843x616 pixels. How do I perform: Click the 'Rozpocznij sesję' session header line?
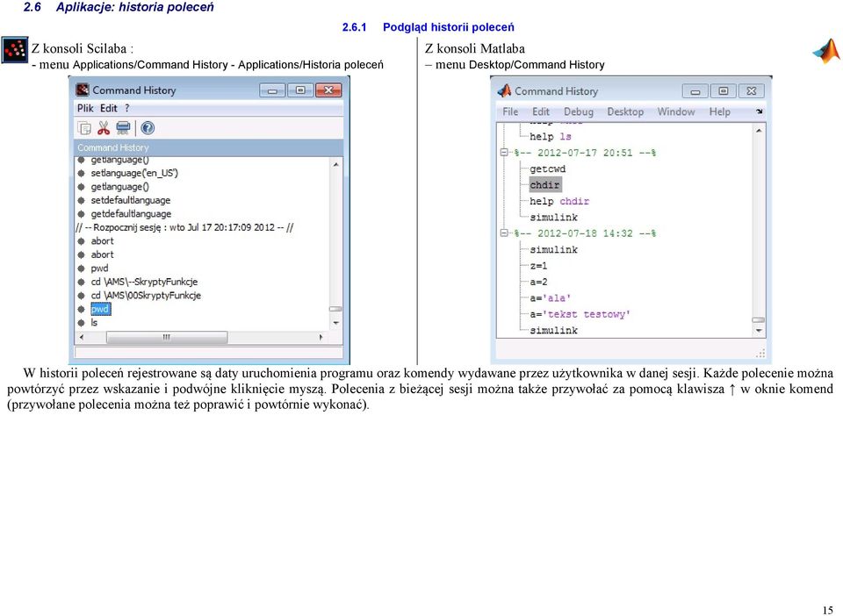point(185,227)
